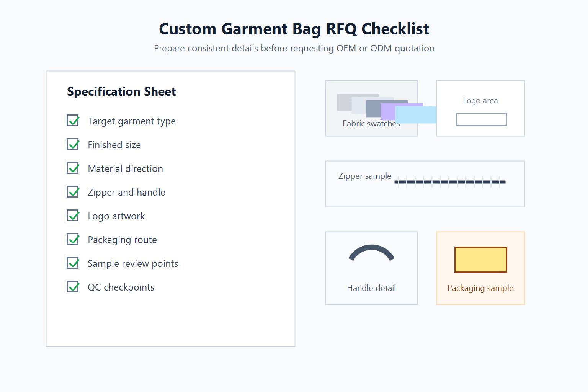The height and width of the screenshot is (392, 588).
Task: Uncheck the Packaging route checkbox
Action: pos(73,239)
